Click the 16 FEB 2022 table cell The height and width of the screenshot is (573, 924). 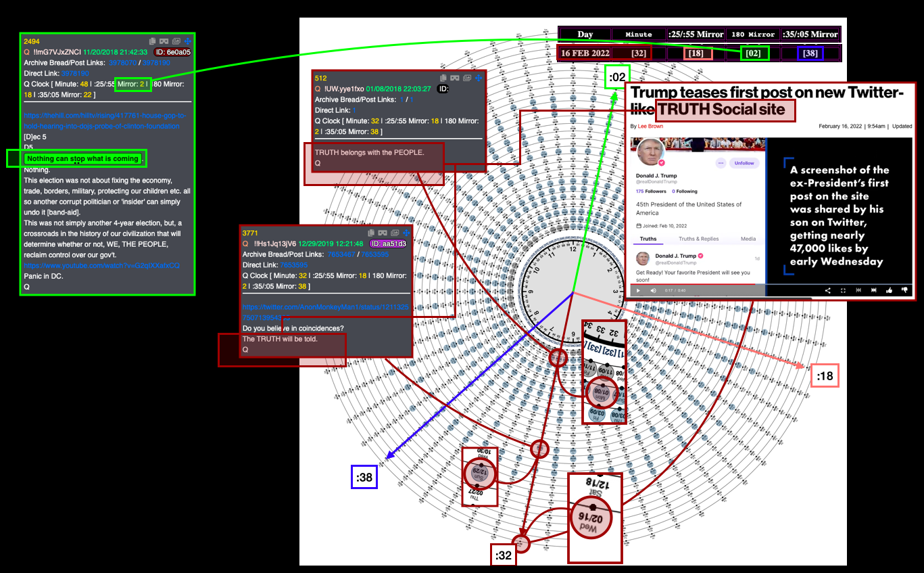pos(585,53)
